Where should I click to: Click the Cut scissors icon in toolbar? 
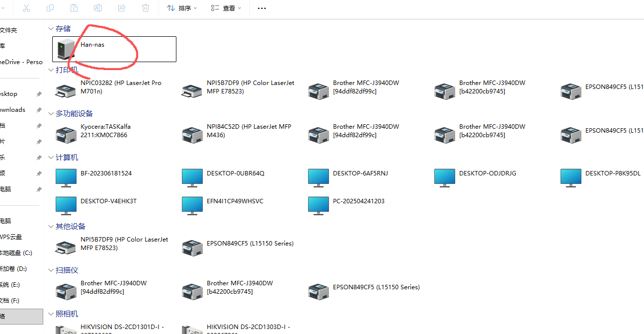click(26, 8)
